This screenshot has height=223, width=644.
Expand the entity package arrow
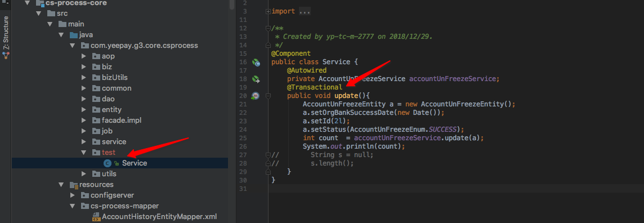(x=83, y=110)
